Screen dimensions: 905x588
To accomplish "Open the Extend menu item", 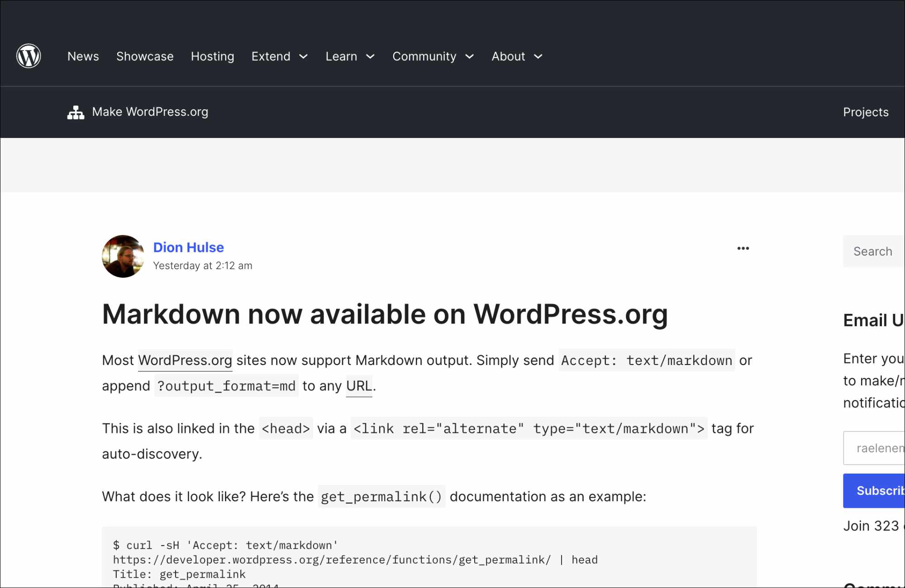I will pos(271,57).
